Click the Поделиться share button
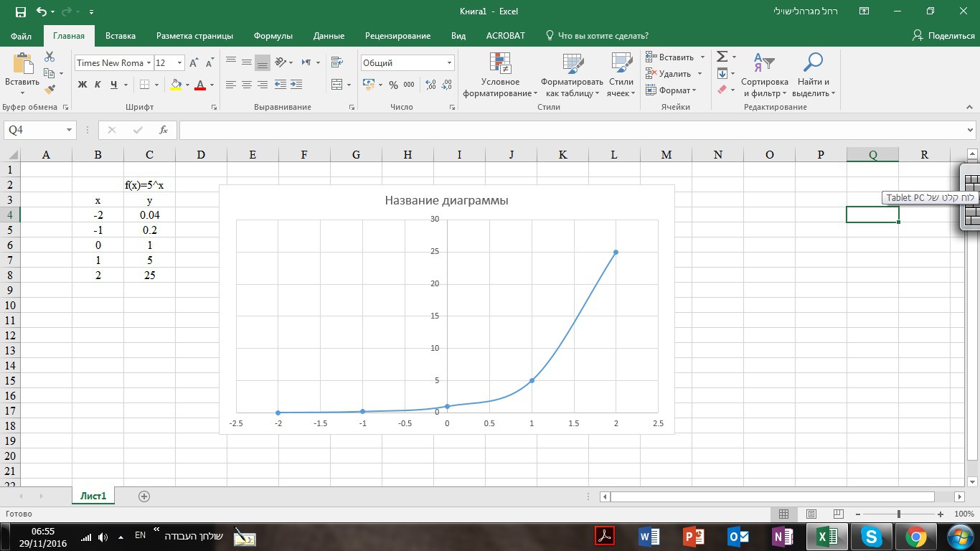Viewport: 980px width, 551px height. 943,36
